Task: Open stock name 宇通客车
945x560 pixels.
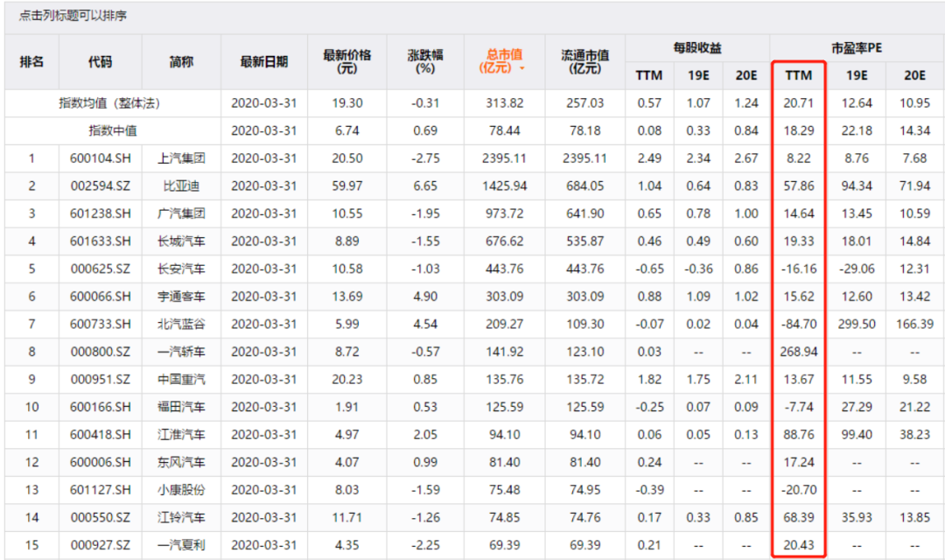Action: tap(181, 297)
